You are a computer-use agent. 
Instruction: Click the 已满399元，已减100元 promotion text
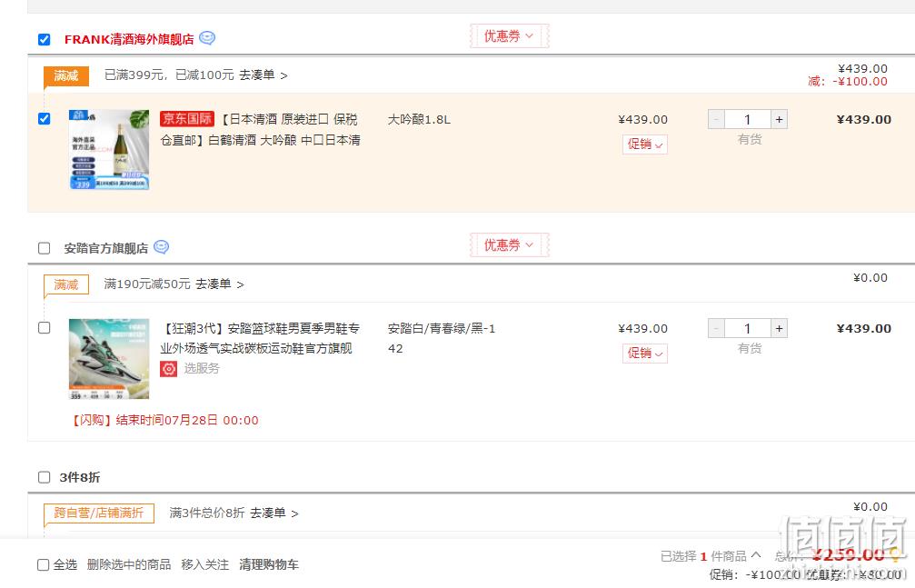(x=169, y=75)
